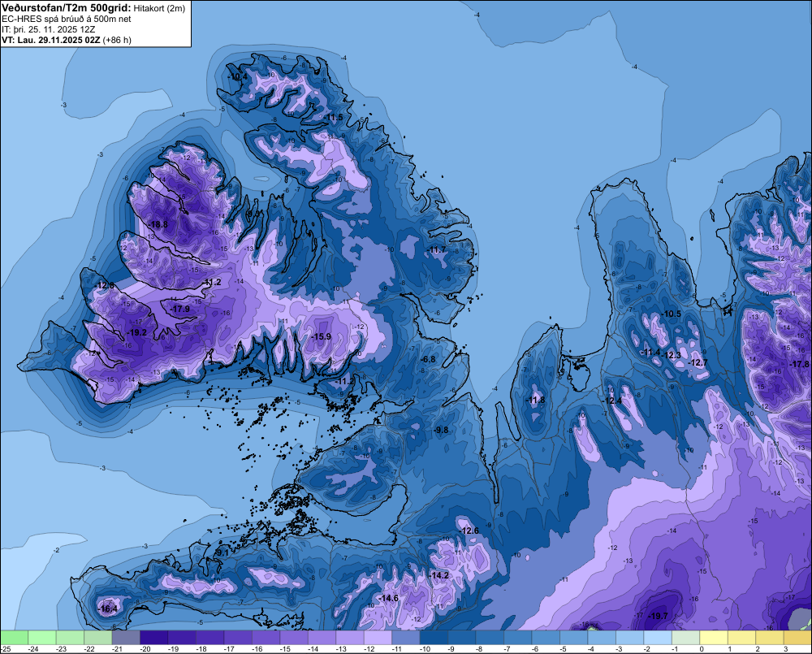Screen dimensions: 812x654
Task: Click the temperature value "-15.9"
Action: click(x=321, y=336)
